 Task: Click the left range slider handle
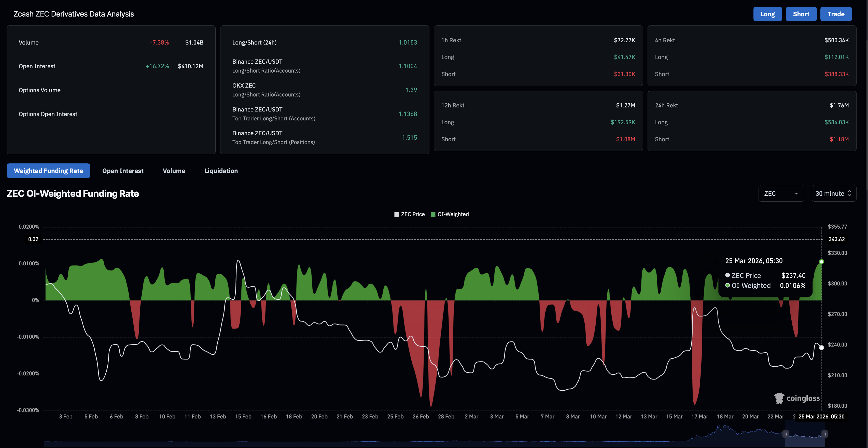pyautogui.click(x=786, y=434)
